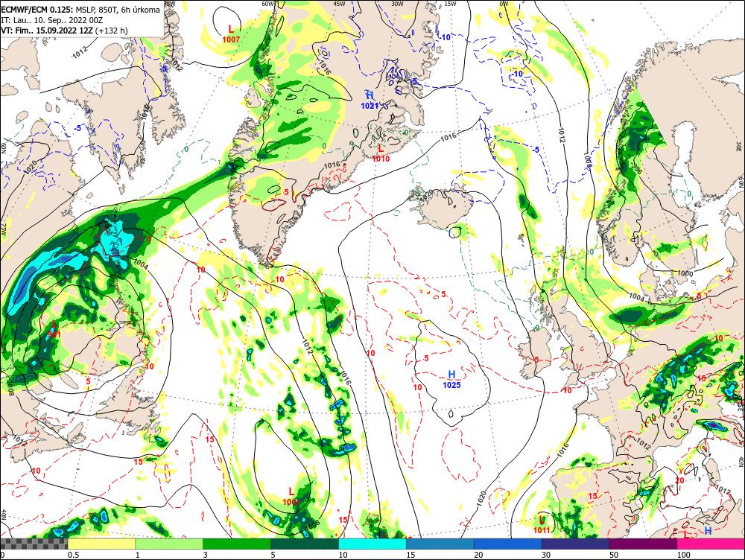Viewport: 745px width, 560px height.
Task: Click the medium green 3–5 legend swatch
Action: click(237, 544)
